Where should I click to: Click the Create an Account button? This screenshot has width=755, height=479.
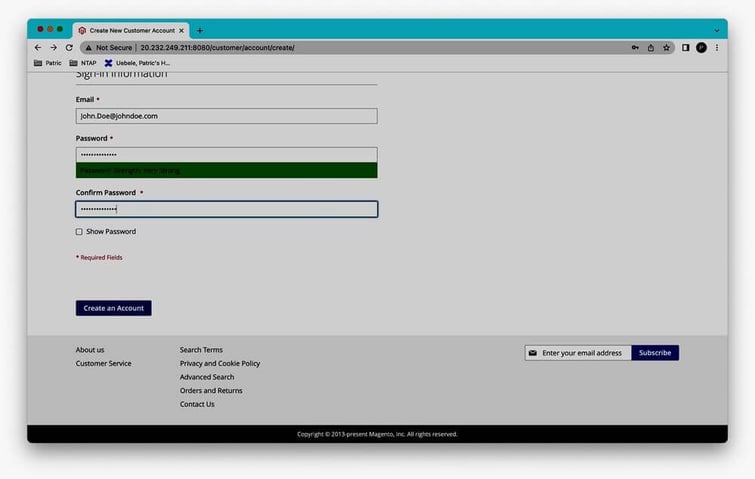(113, 308)
